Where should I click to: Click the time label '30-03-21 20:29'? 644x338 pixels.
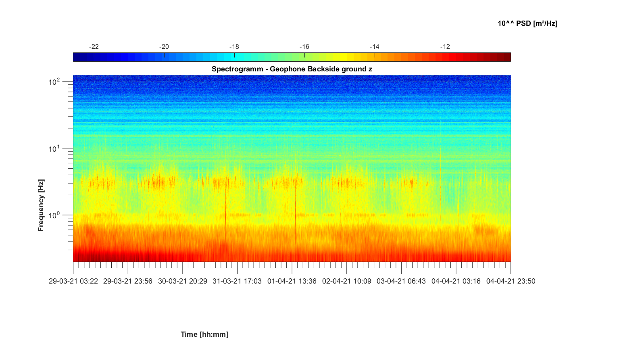point(183,281)
